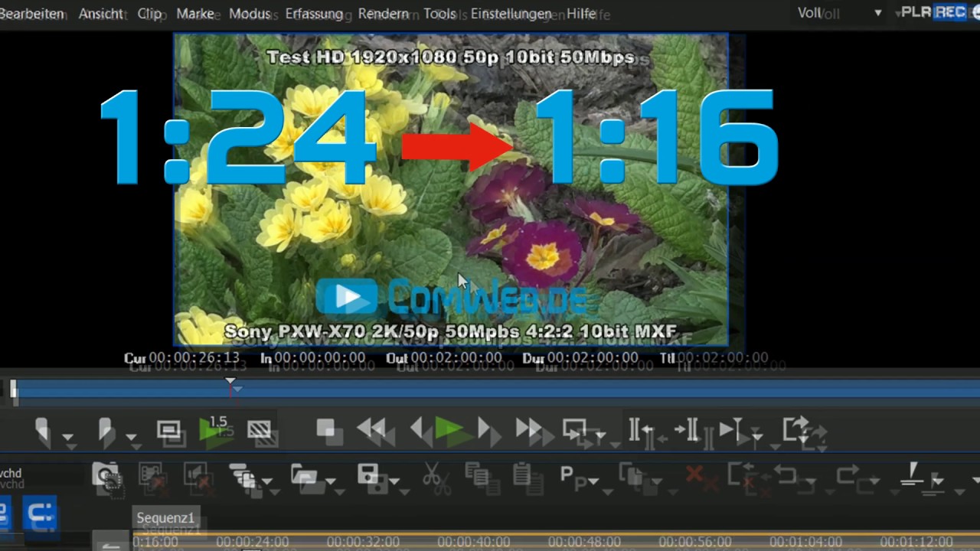Expand the save project dropdown arrow
The height and width of the screenshot is (551, 980).
click(394, 481)
